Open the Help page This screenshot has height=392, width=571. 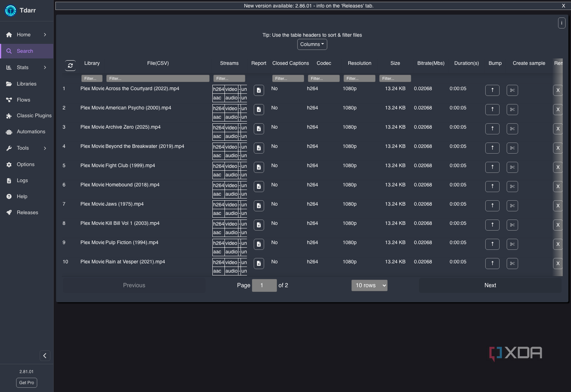pyautogui.click(x=27, y=196)
